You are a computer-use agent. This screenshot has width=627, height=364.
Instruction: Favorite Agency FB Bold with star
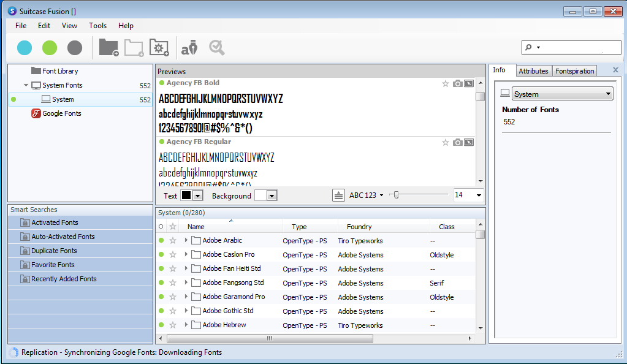coord(445,83)
